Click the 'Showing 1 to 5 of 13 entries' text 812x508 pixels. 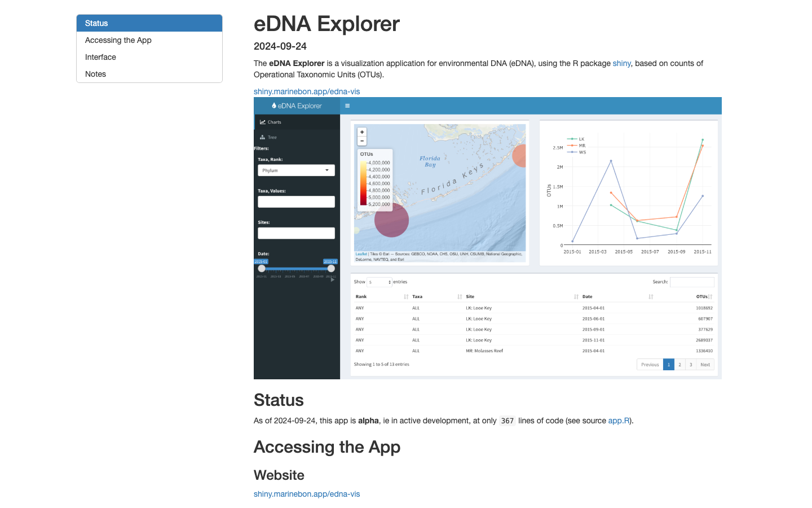point(382,365)
